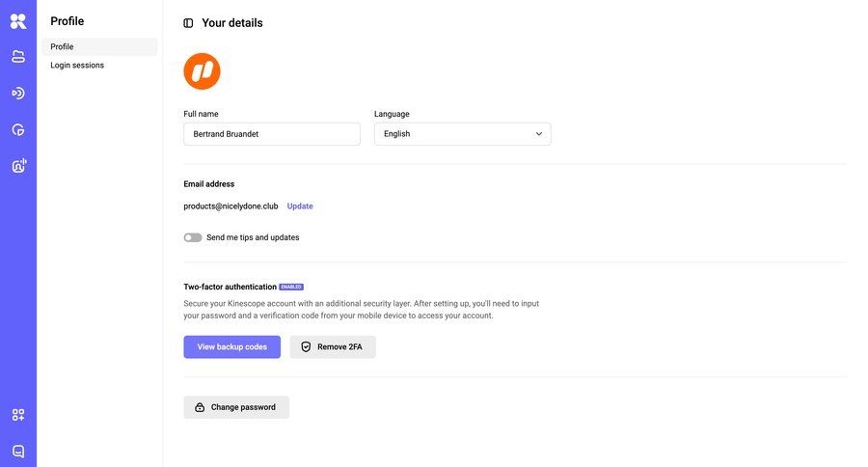Open the folder storage icon in sidebar
868x467 pixels.
click(18, 56)
